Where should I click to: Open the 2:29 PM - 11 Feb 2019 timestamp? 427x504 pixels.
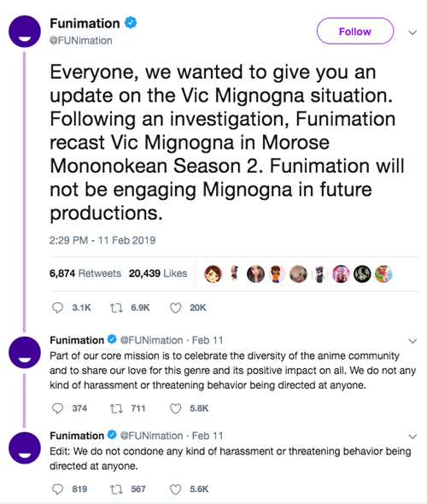[102, 240]
